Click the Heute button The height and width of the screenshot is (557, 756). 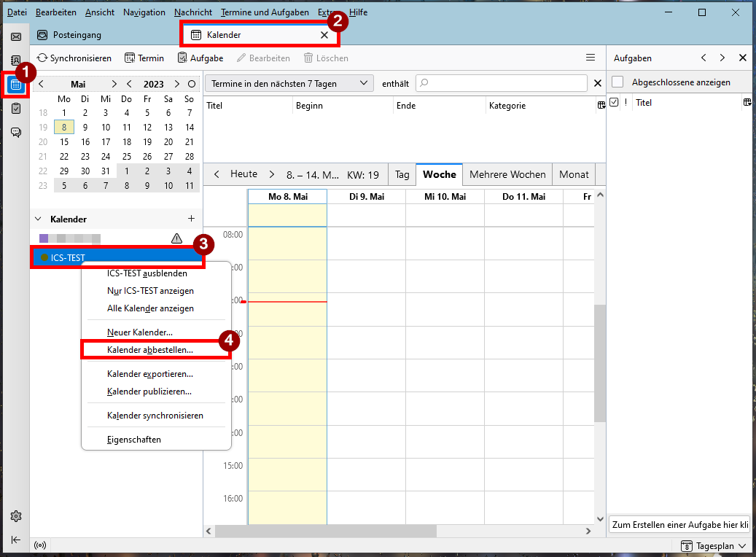click(243, 174)
